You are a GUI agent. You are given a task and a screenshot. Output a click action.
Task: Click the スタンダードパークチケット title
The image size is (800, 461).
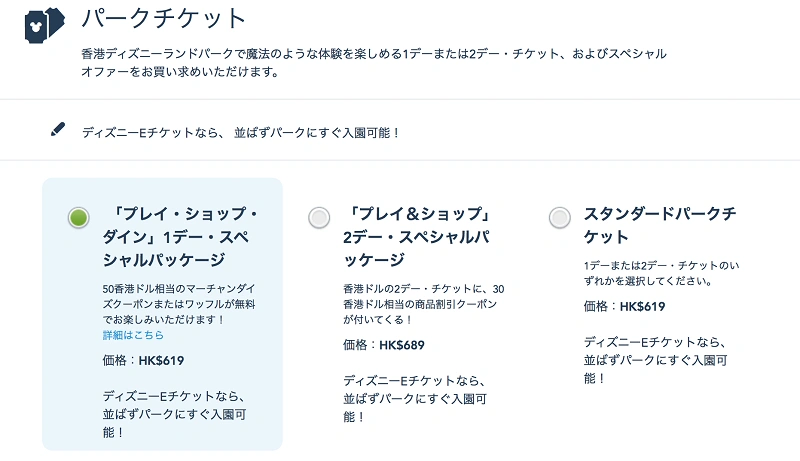click(x=660, y=226)
